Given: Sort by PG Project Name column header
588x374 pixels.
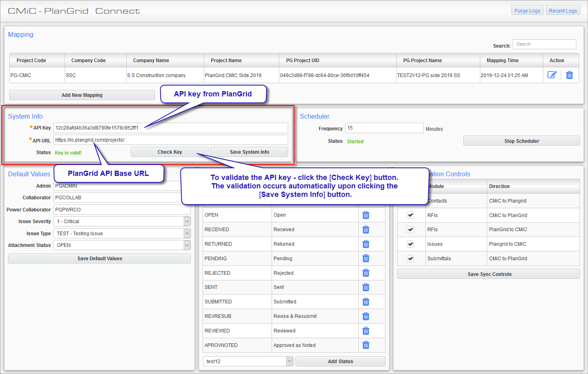Looking at the screenshot, I should (x=438, y=60).
